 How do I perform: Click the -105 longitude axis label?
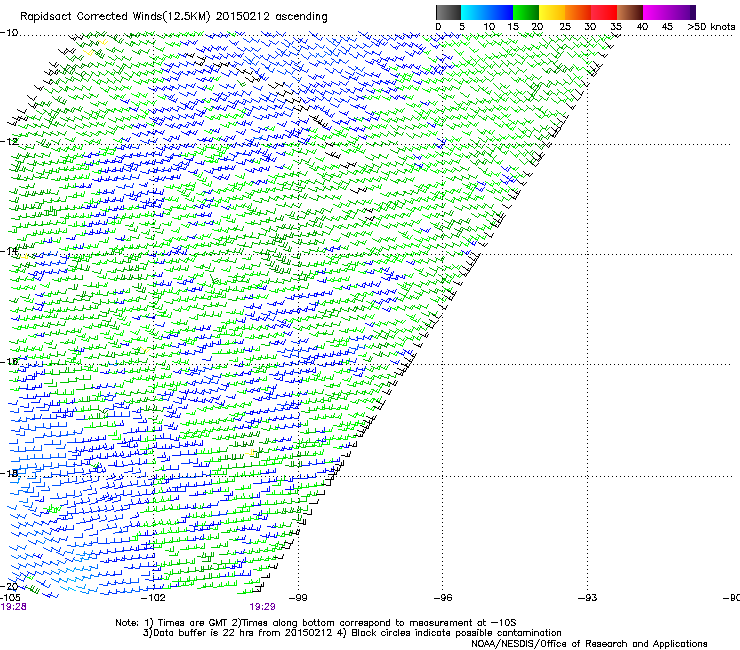[10, 598]
